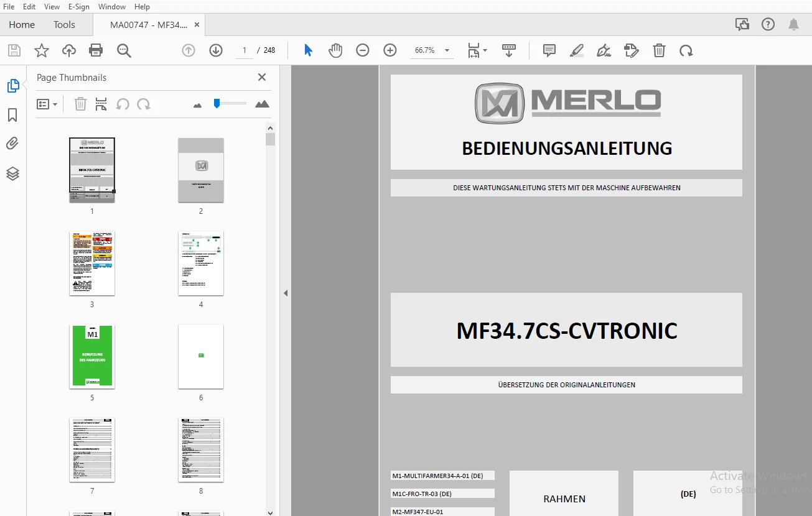Close the MA00747 document tab
Viewport: 812px width, 516px height.
pos(197,25)
